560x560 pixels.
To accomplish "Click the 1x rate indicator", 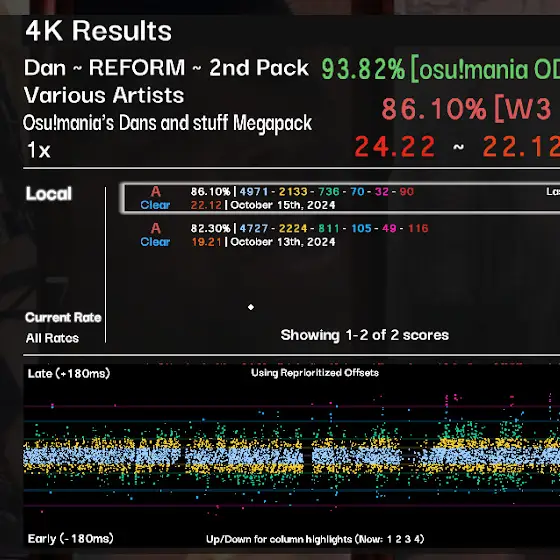I will [x=39, y=150].
